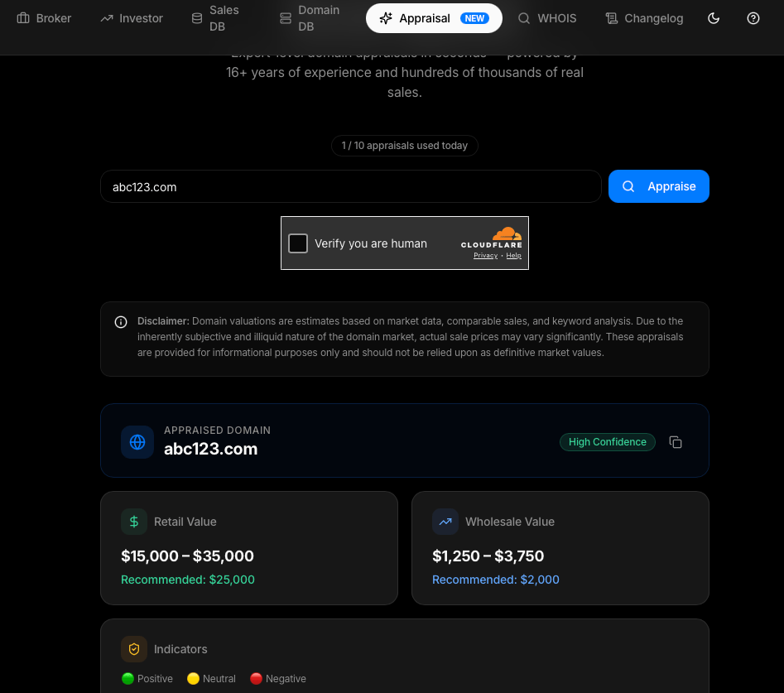Switch to the Investor tab
The height and width of the screenshot is (693, 784).
tap(132, 18)
